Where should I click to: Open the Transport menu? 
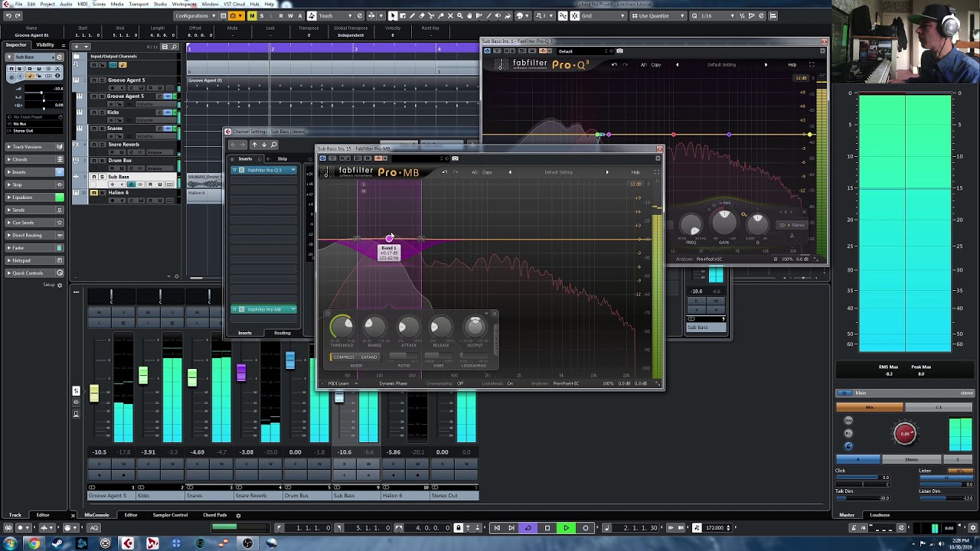[x=139, y=4]
